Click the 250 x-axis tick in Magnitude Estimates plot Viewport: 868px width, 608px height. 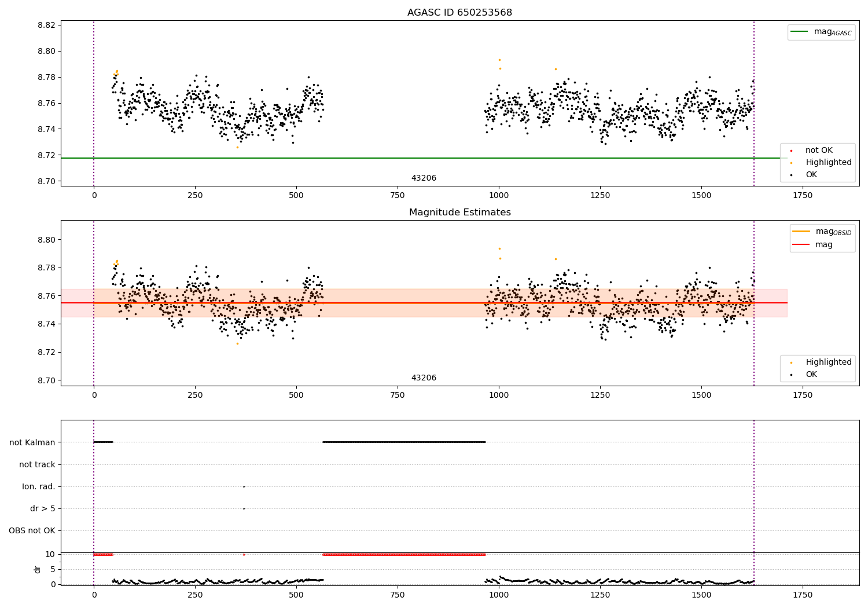[x=195, y=395]
